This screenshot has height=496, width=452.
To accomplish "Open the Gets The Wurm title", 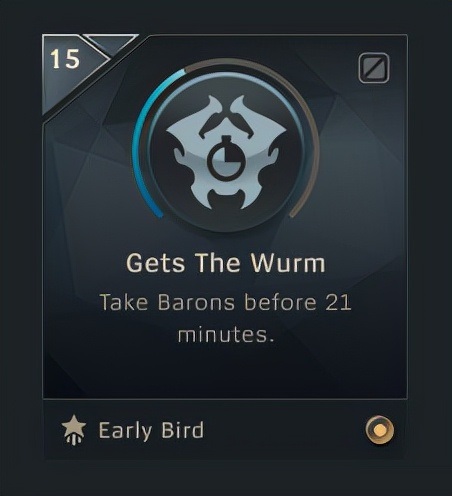I will (x=226, y=263).
